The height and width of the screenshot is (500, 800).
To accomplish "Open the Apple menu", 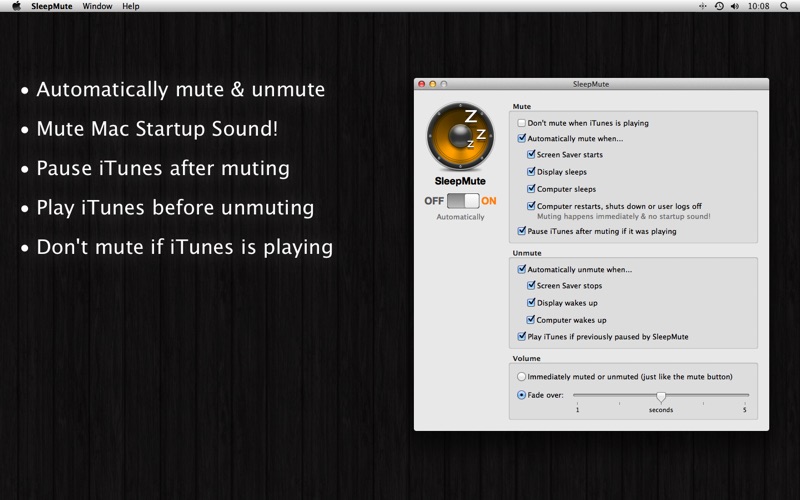I will pyautogui.click(x=16, y=6).
